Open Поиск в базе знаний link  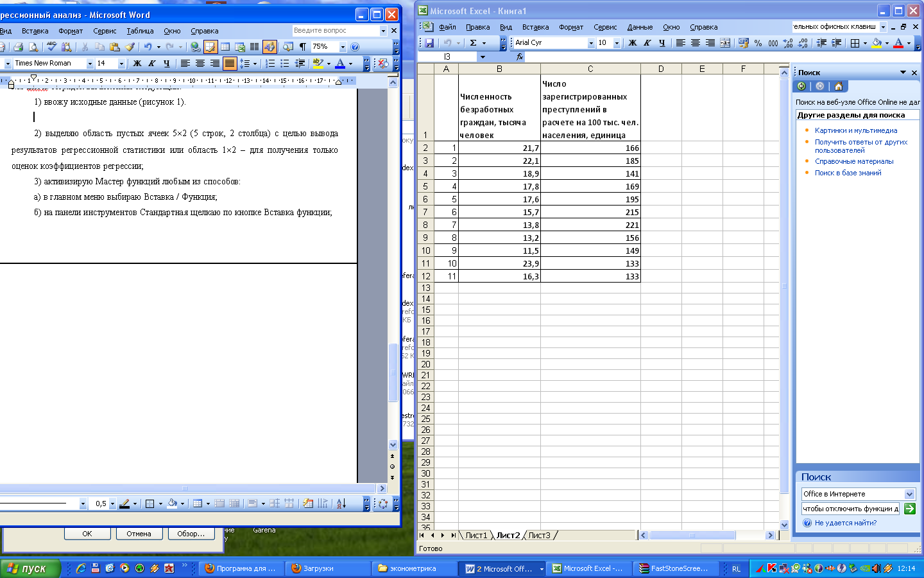(x=848, y=173)
